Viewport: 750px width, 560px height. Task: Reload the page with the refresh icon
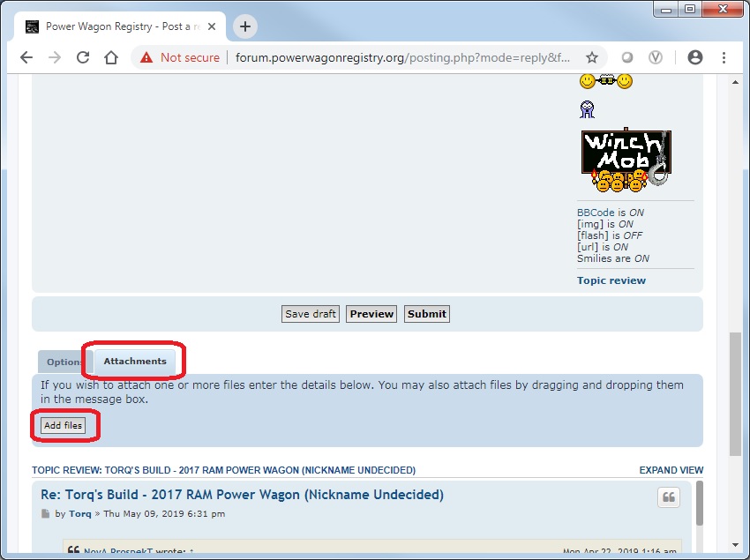83,57
